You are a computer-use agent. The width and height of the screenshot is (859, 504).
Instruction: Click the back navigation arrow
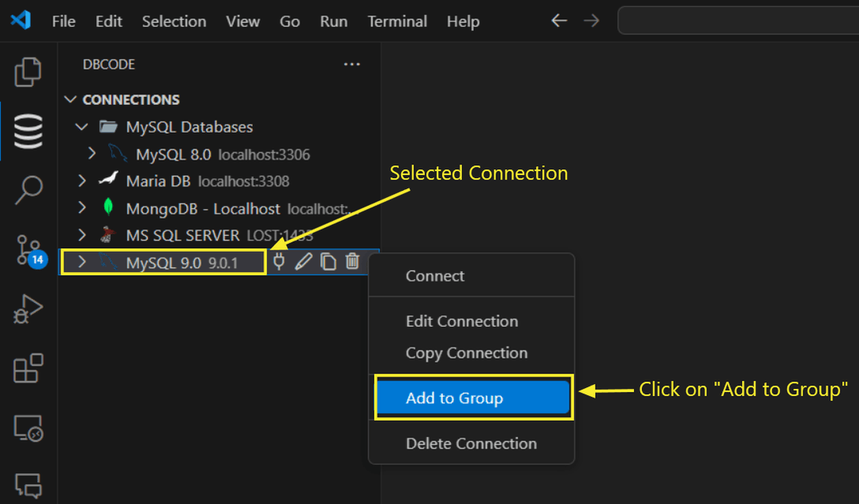click(x=559, y=21)
